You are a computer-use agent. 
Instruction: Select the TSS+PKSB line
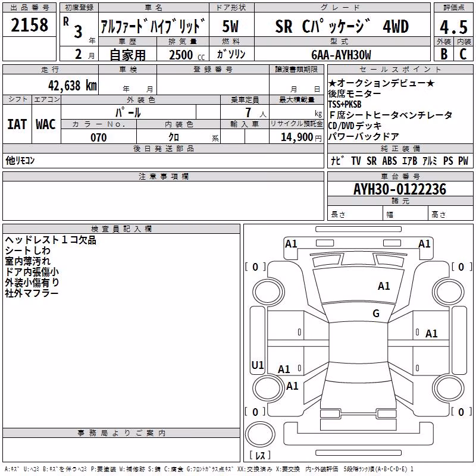click(x=345, y=104)
